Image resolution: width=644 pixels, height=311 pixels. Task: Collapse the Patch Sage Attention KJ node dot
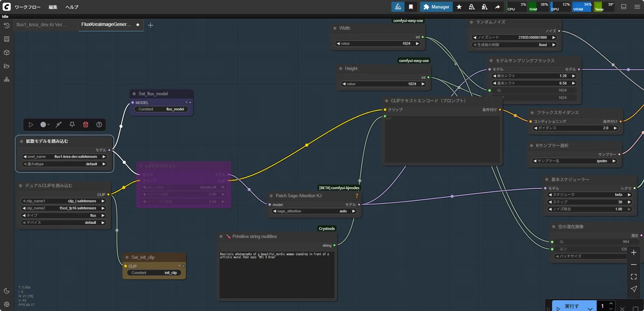pyautogui.click(x=272, y=196)
